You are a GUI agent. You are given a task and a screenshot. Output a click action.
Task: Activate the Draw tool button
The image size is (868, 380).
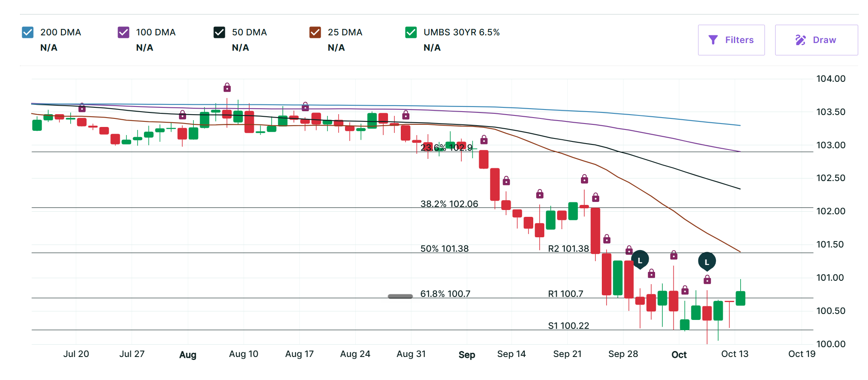pyautogui.click(x=816, y=40)
